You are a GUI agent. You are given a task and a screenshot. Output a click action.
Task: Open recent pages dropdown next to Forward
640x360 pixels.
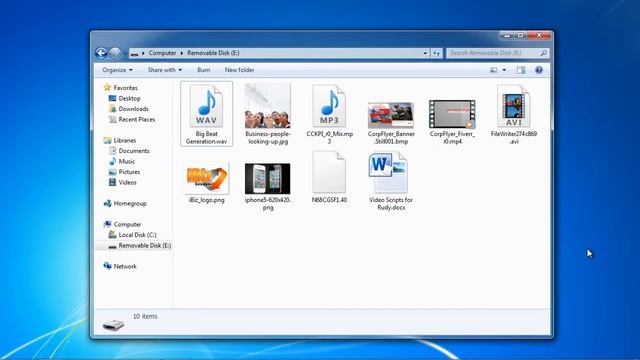coord(125,53)
